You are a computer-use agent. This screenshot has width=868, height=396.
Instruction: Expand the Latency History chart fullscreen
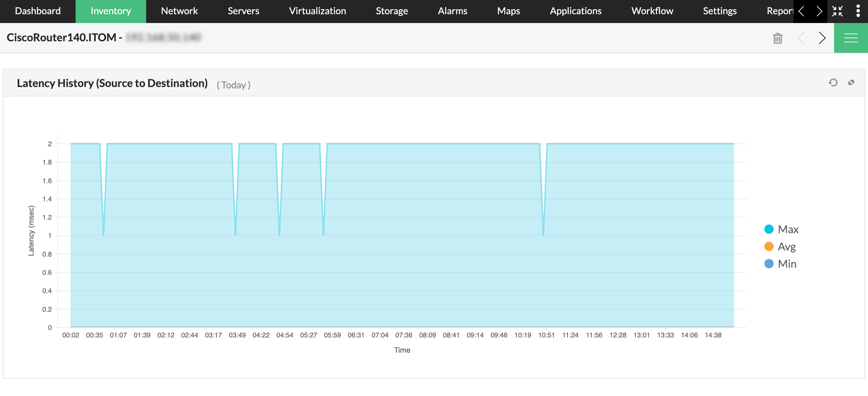point(851,83)
